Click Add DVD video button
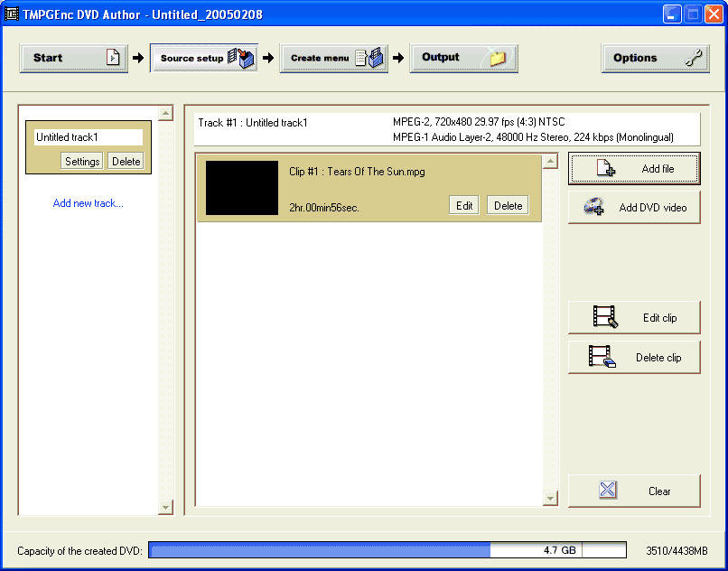This screenshot has width=728, height=571. pos(634,208)
